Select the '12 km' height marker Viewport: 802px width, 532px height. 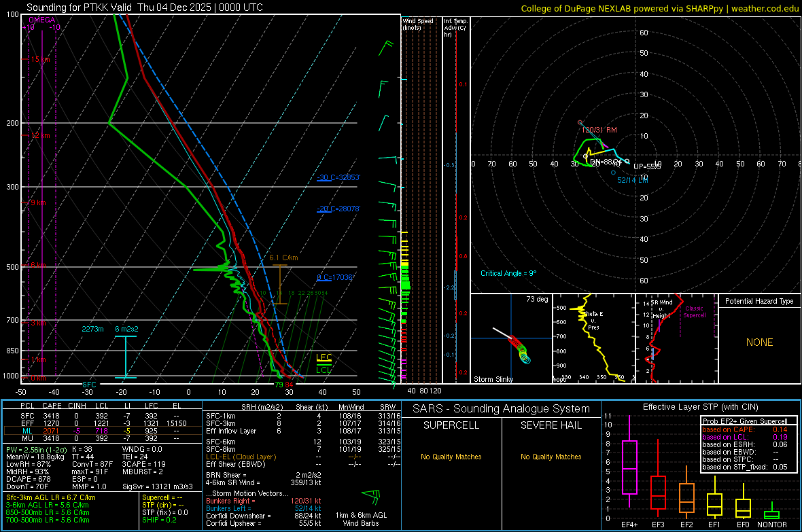pyautogui.click(x=40, y=136)
